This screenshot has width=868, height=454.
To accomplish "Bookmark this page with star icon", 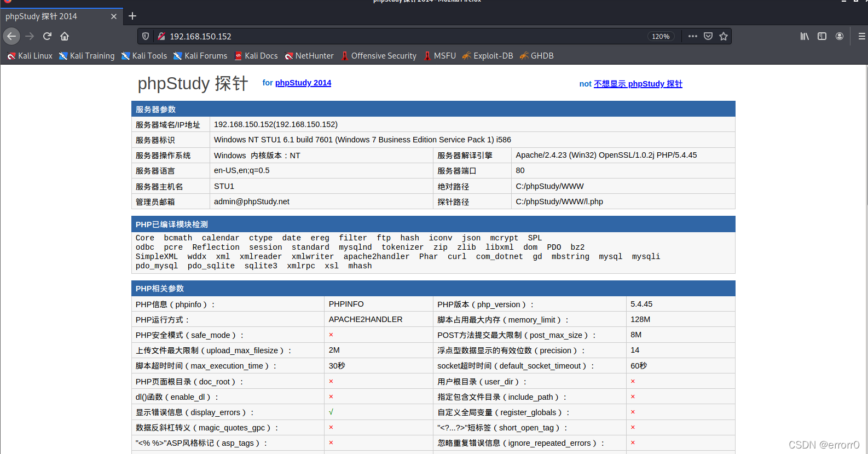I will [724, 36].
